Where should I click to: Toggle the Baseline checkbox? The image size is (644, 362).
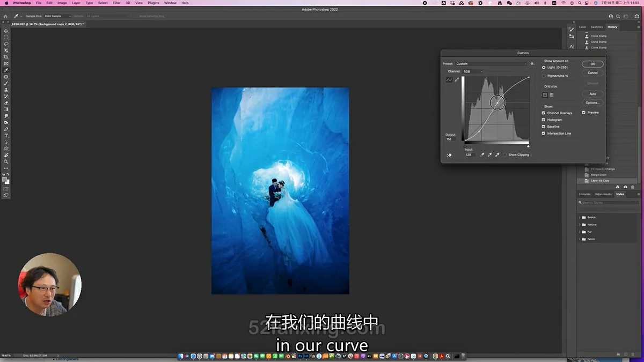pos(544,127)
